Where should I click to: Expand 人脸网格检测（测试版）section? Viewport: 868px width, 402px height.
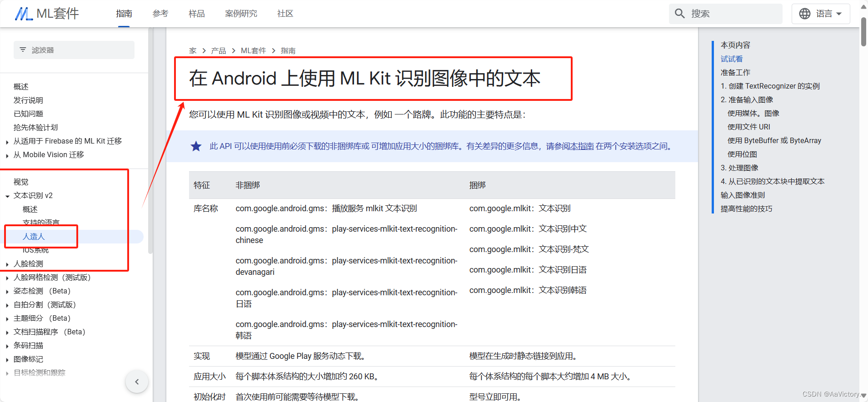(7, 278)
